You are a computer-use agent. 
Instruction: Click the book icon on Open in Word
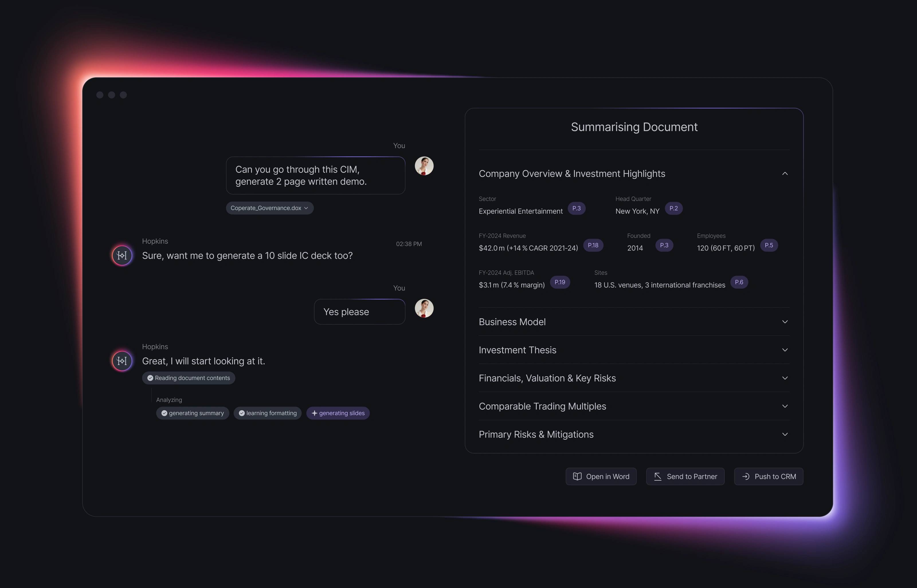pos(577,477)
